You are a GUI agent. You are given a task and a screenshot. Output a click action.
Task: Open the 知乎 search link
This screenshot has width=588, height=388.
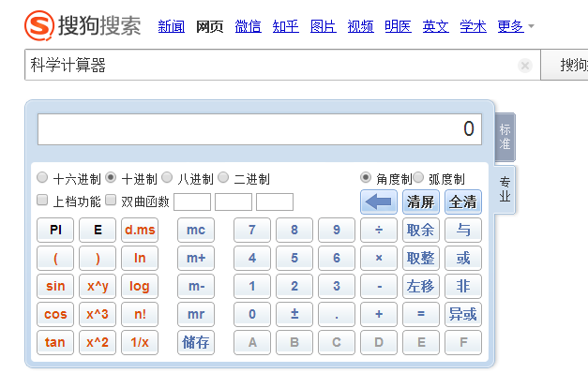click(285, 26)
